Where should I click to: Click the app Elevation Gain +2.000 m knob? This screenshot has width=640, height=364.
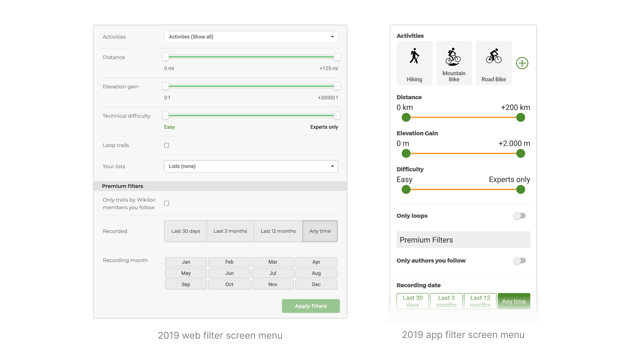(x=521, y=154)
